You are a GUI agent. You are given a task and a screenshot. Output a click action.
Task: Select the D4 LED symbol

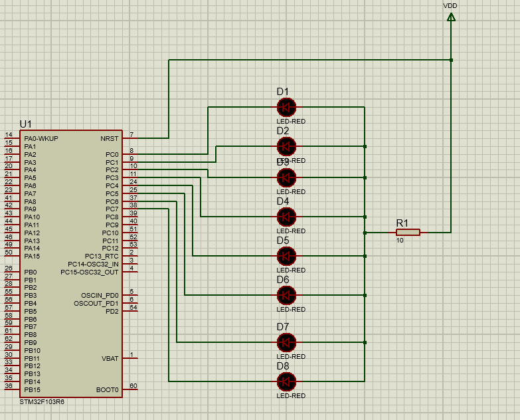tap(286, 217)
